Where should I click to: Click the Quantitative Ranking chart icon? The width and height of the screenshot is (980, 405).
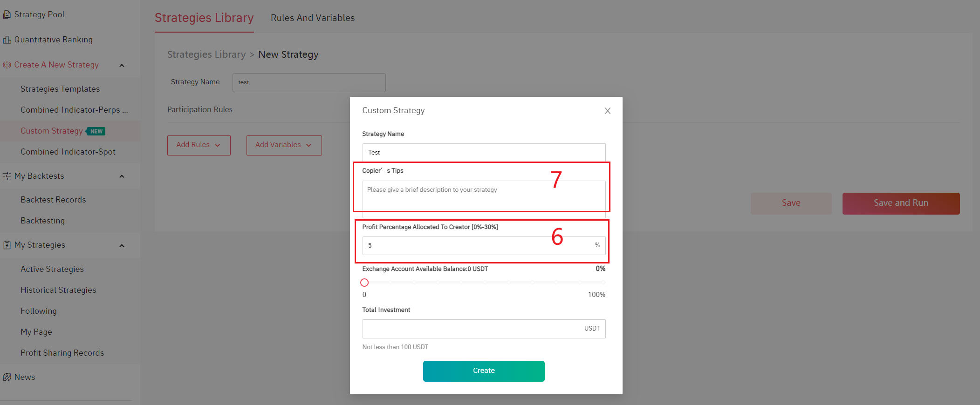point(7,40)
